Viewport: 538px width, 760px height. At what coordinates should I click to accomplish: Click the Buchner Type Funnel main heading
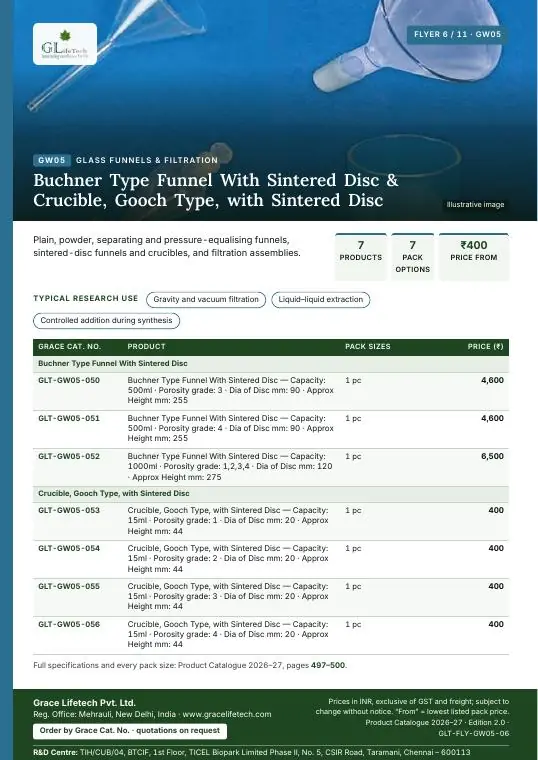[x=216, y=190]
